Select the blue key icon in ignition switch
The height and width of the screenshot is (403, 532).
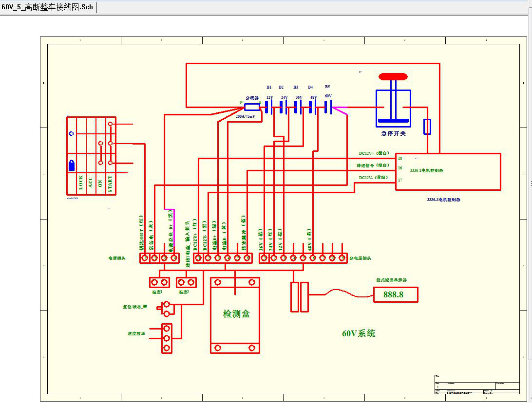pyautogui.click(x=72, y=165)
